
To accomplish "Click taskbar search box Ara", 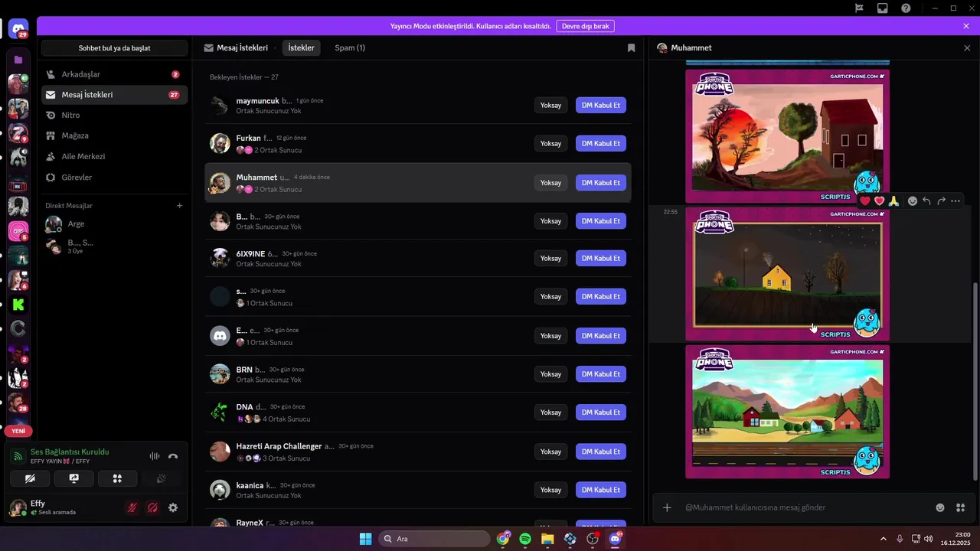I will (x=434, y=539).
